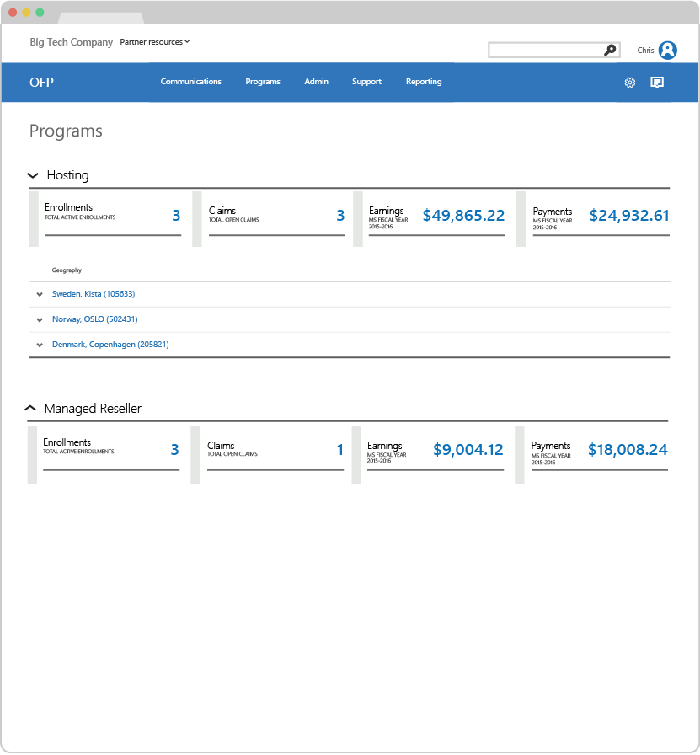Open the Support menu
700x755 pixels.
366,82
